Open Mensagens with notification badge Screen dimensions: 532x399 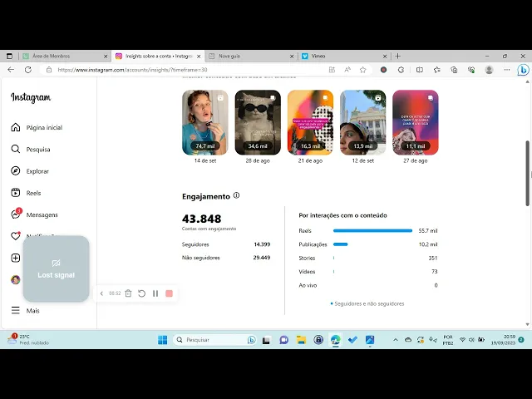pyautogui.click(x=34, y=214)
